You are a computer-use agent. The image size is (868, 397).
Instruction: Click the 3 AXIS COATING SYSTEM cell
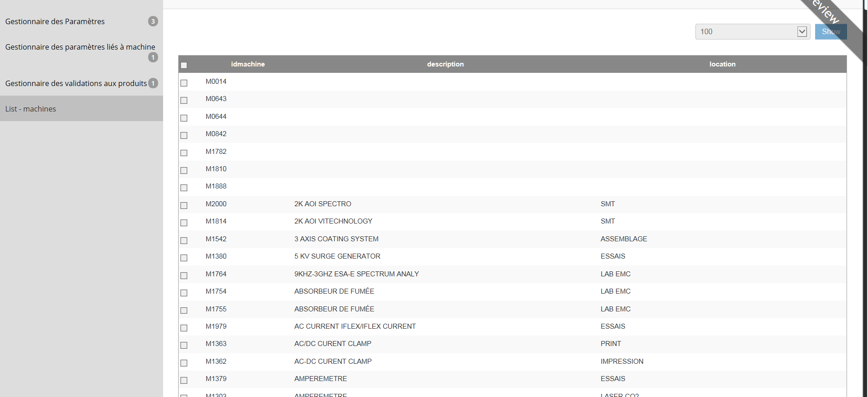[x=336, y=239]
